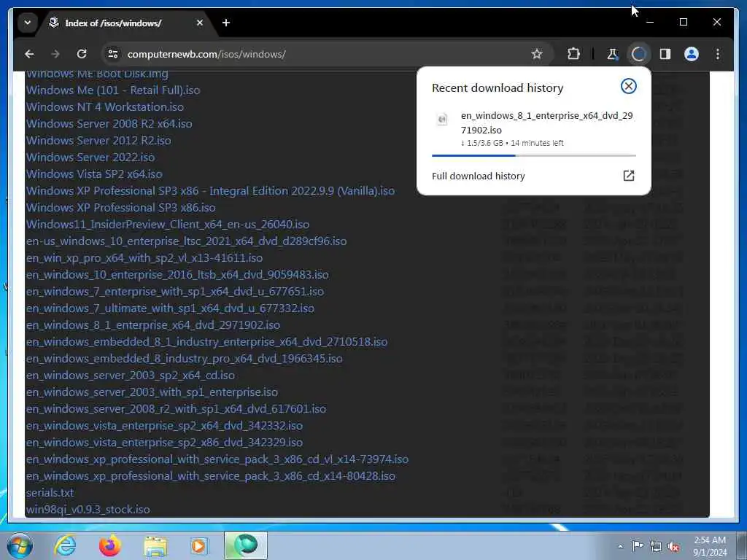Open Windows Server 2012 R2.iso link
The width and height of the screenshot is (747, 560).
pos(98,141)
